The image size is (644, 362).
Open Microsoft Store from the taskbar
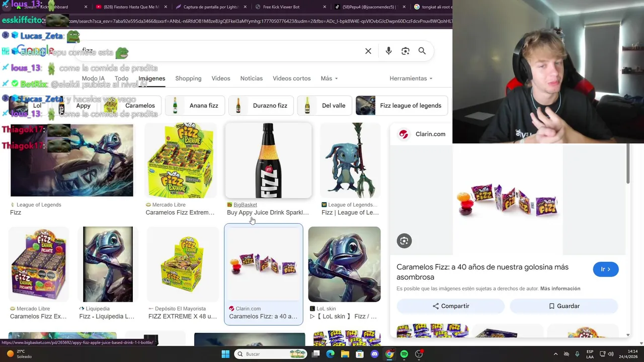(x=360, y=354)
